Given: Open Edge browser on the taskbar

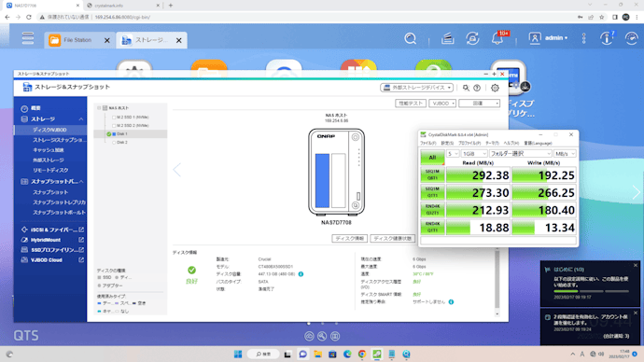Looking at the screenshot, I should pos(347,355).
